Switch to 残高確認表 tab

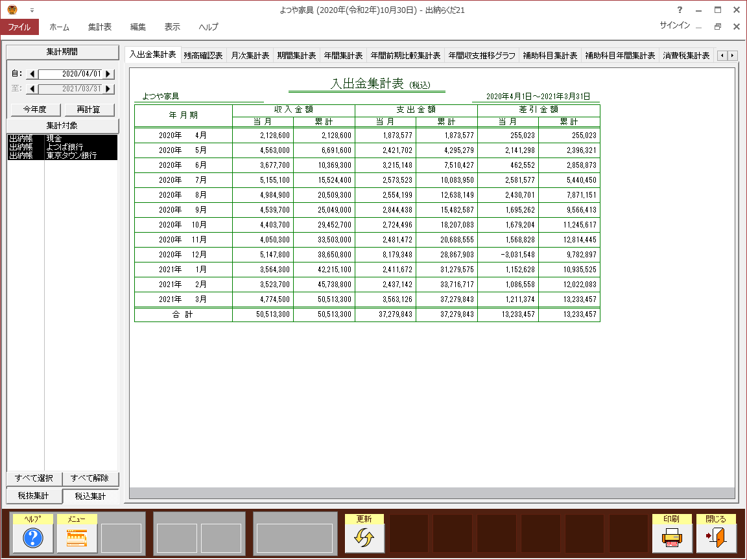click(204, 56)
